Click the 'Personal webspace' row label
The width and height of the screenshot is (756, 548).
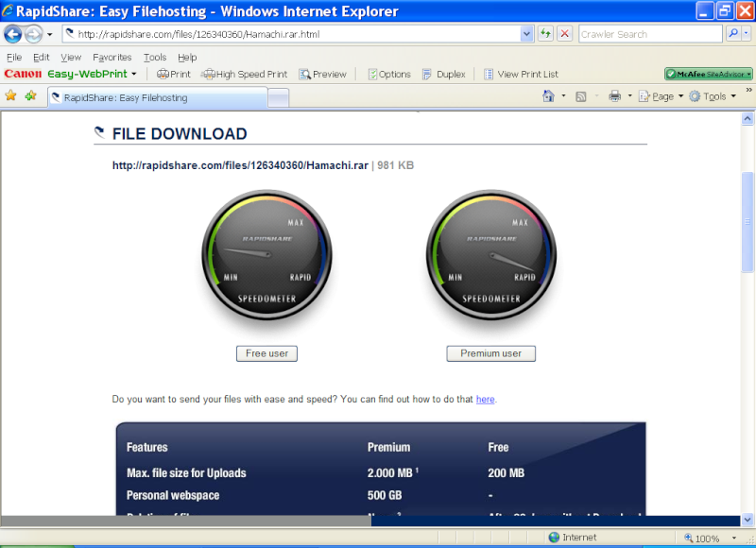pos(173,495)
